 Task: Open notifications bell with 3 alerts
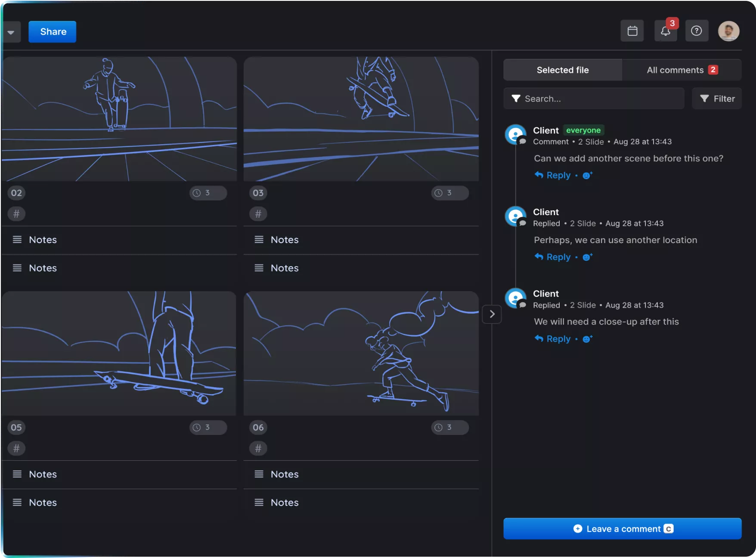click(665, 31)
